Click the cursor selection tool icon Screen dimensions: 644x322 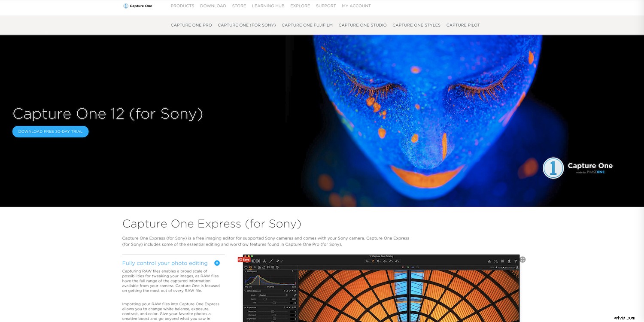point(278,261)
